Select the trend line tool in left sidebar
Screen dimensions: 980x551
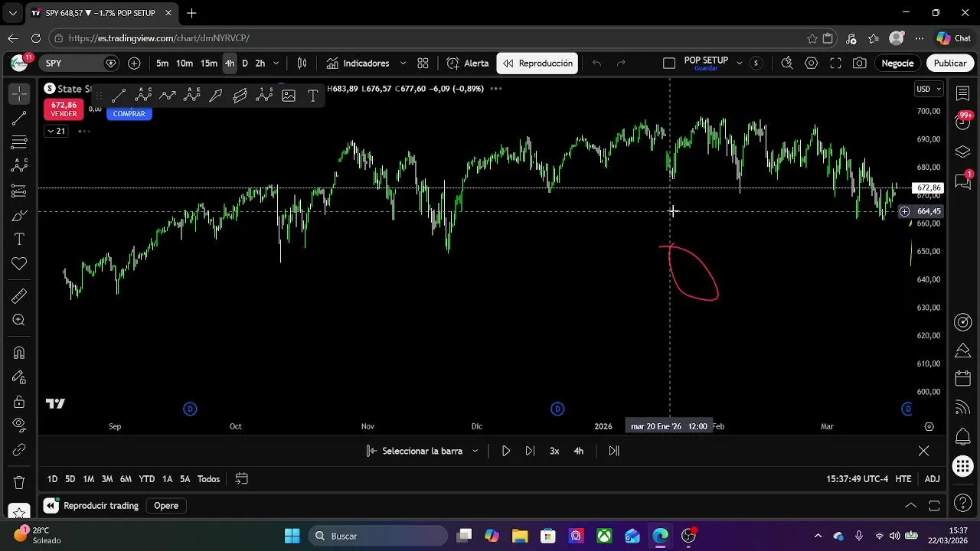click(19, 118)
